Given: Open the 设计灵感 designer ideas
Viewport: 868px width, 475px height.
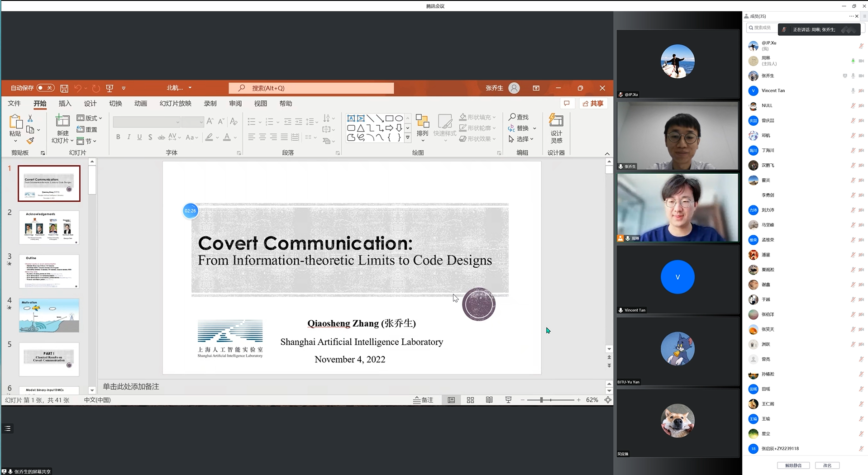Looking at the screenshot, I should tap(556, 128).
